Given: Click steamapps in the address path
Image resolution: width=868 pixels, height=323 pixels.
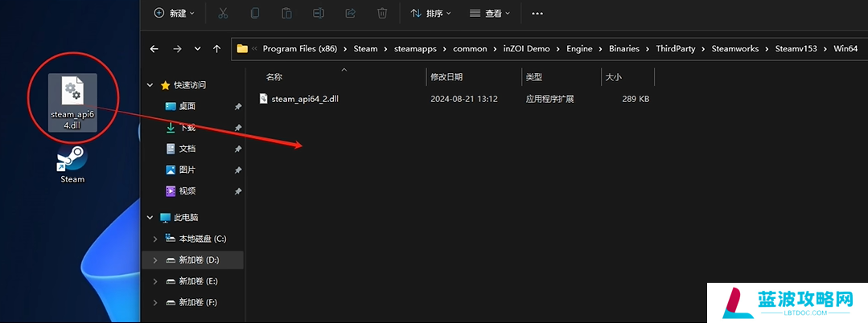Looking at the screenshot, I should pyautogui.click(x=415, y=49).
